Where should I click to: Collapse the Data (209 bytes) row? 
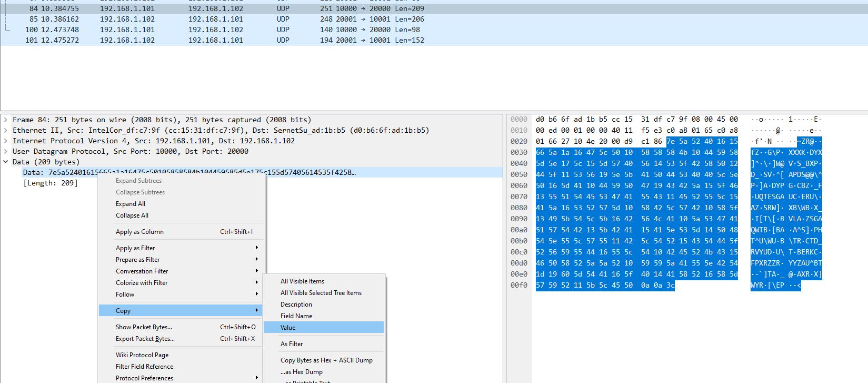pos(6,162)
